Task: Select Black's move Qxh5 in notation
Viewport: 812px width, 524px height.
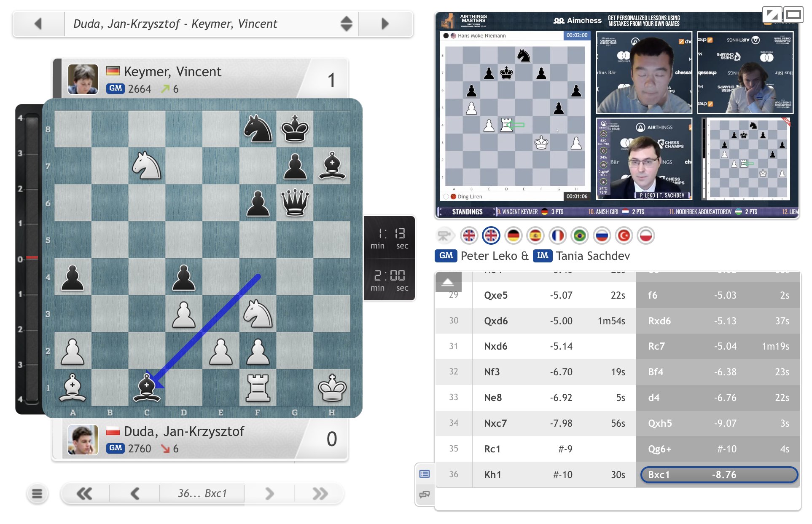Action: click(x=660, y=423)
